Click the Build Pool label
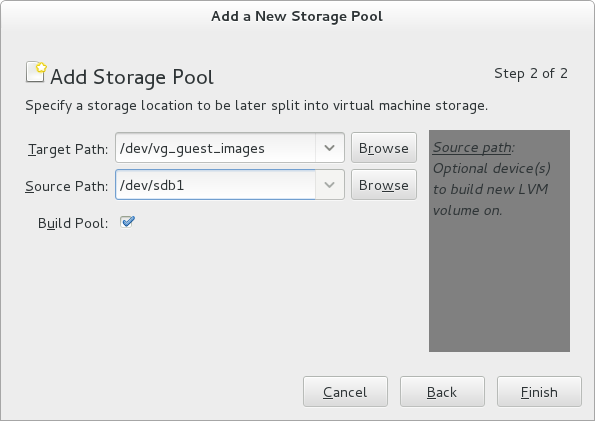 (x=73, y=223)
